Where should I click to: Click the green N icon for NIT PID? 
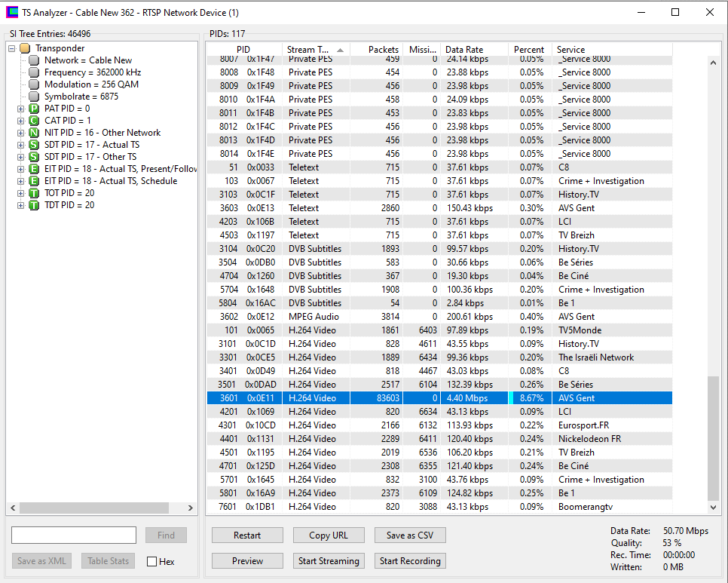(x=34, y=133)
